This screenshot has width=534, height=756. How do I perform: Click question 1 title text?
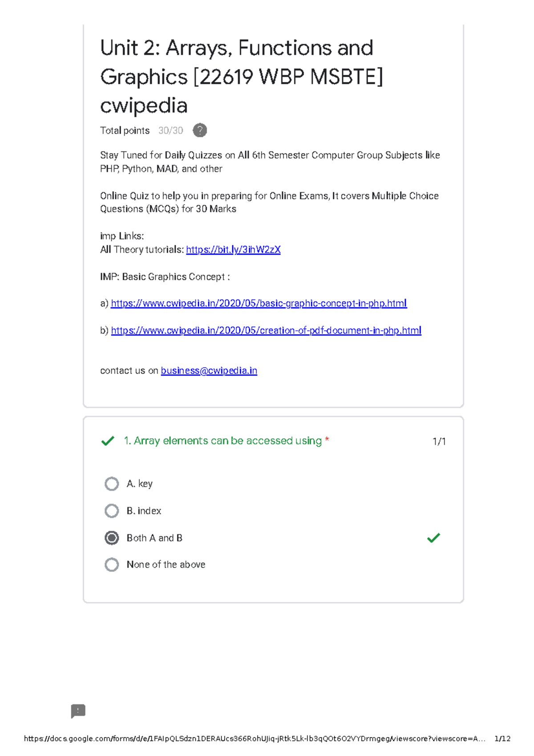[x=222, y=441]
